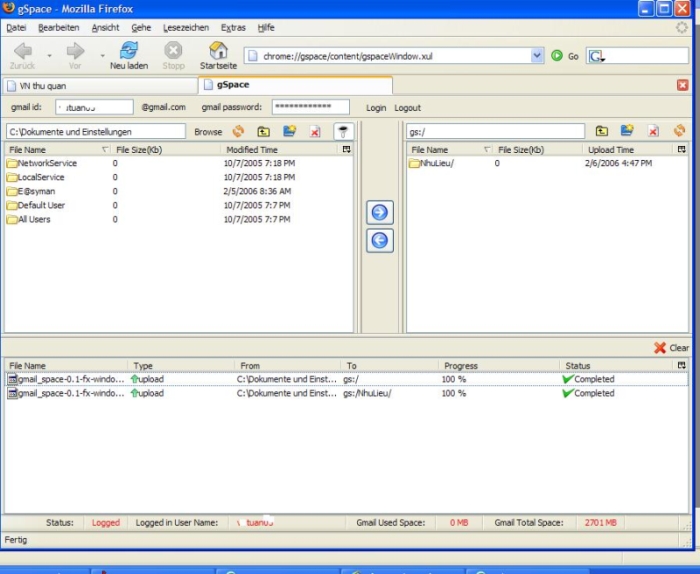This screenshot has height=574, width=700.
Task: Sort remote list by Upload Time
Action: click(x=629, y=150)
